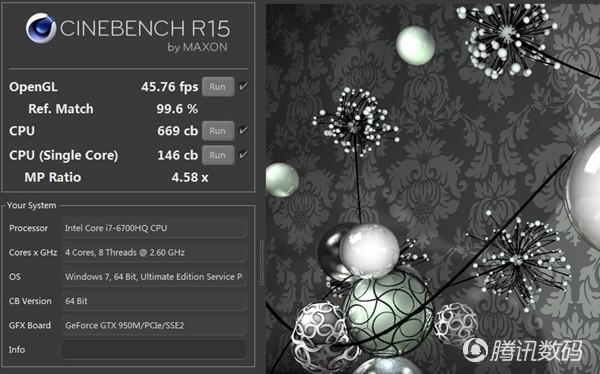Click the CB Version field
The image size is (600, 374).
[154, 301]
